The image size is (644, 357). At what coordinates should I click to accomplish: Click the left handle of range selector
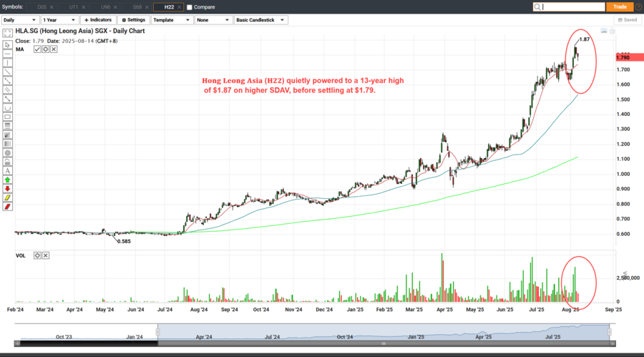(x=157, y=331)
